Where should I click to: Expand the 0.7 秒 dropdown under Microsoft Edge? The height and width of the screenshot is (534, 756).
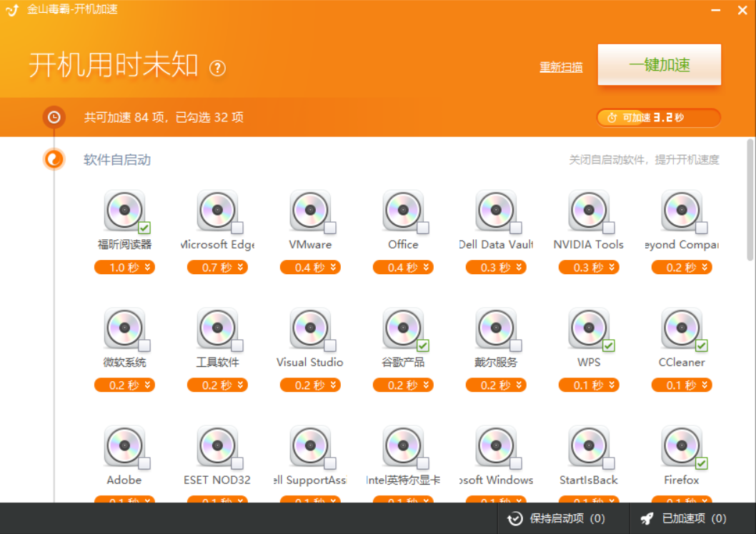[217, 267]
